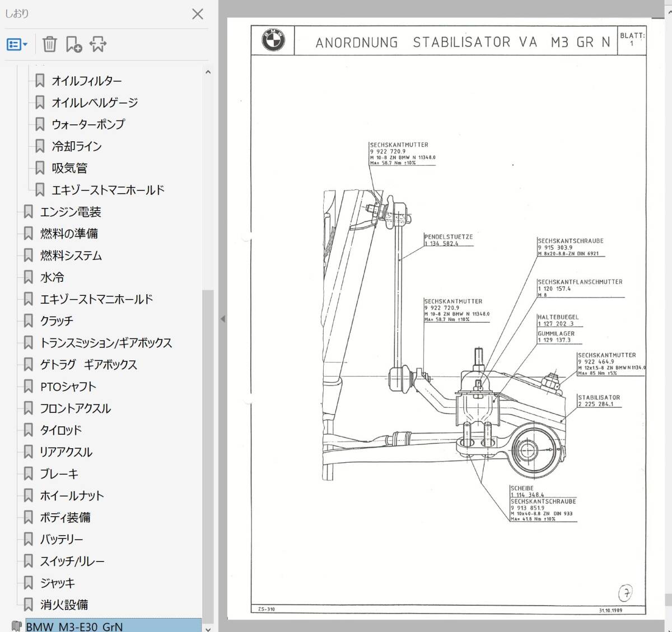
Task: Click the HALTEBUEGEL part label
Action: [x=558, y=317]
